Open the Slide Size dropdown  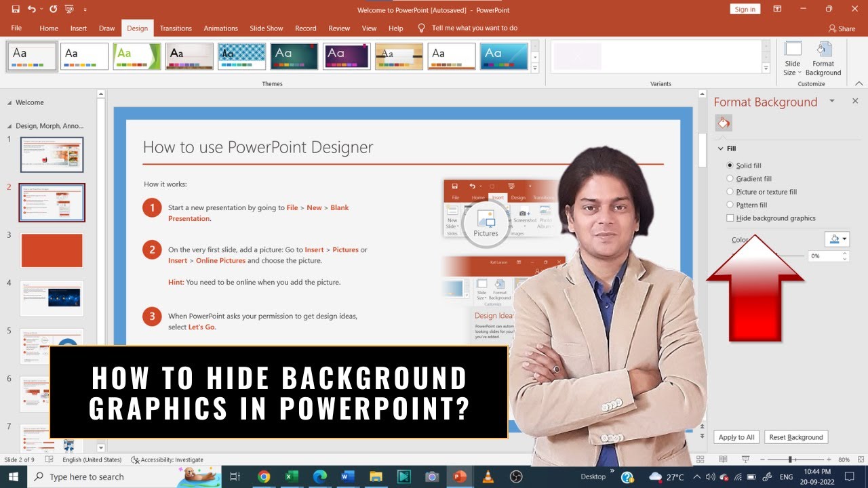793,59
